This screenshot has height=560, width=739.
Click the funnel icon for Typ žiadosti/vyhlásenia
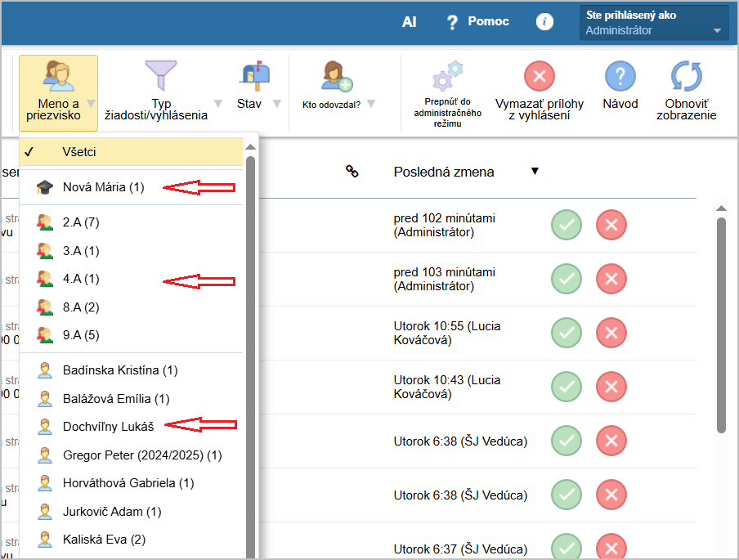[160, 77]
